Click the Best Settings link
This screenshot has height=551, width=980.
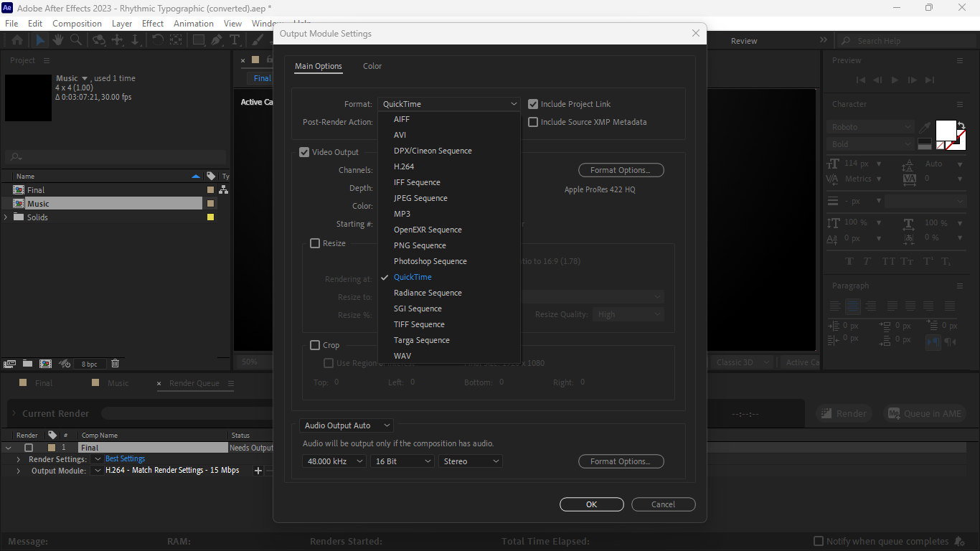126,459
